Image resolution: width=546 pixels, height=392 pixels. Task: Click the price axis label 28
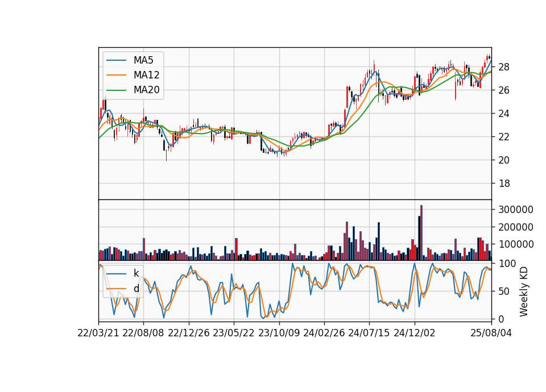pyautogui.click(x=504, y=67)
